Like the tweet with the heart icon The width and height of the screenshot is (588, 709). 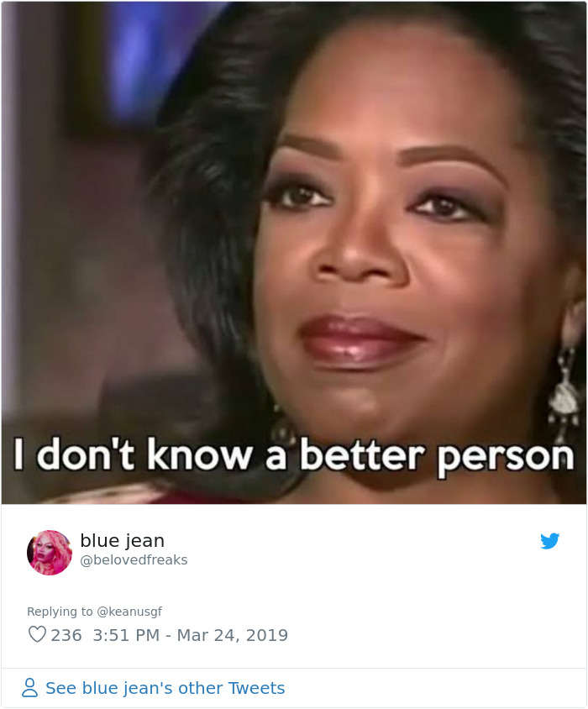click(37, 634)
